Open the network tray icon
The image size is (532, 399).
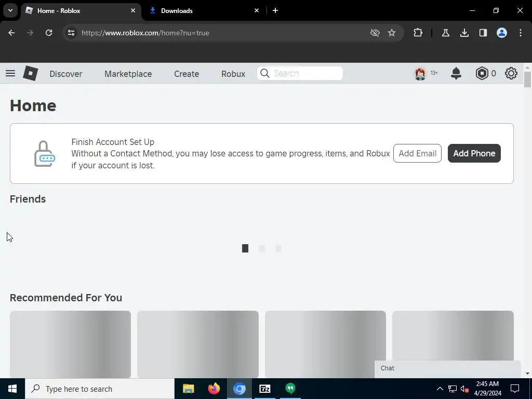coord(453,389)
